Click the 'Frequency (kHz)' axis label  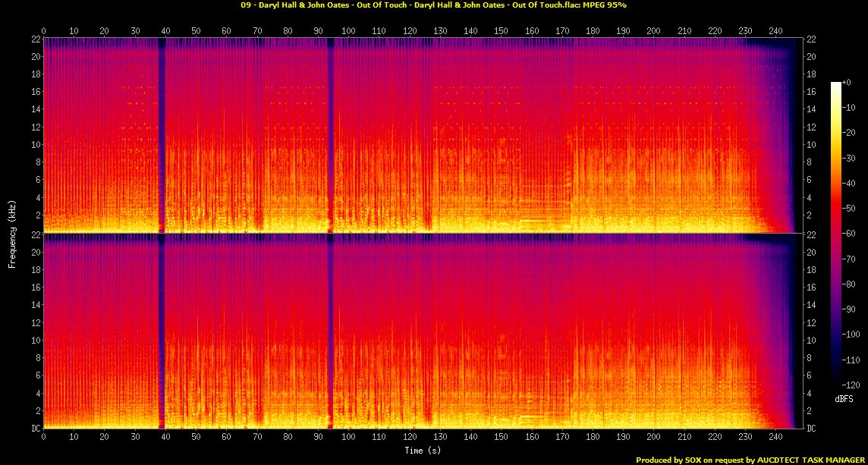pos(12,233)
